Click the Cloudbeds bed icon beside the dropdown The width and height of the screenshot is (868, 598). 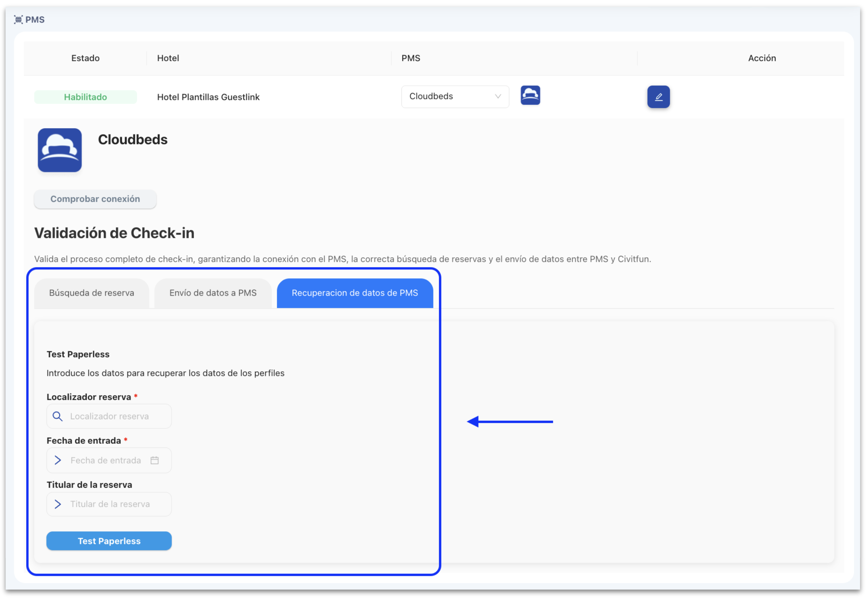click(x=530, y=96)
